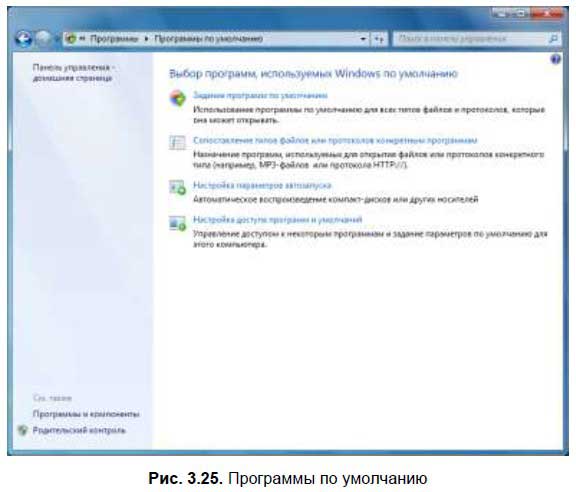The image size is (576, 492).
Task: Expand the address bar history dropdown arrow
Action: pyautogui.click(x=363, y=38)
